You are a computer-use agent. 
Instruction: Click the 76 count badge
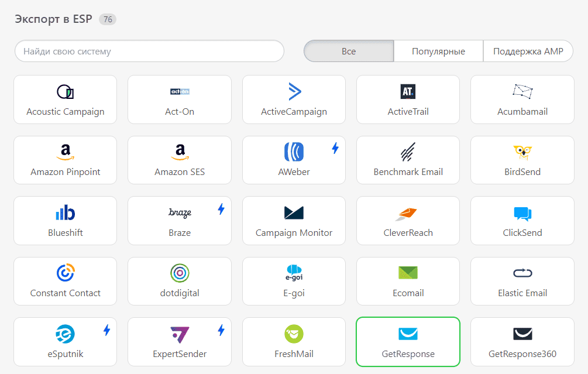point(108,19)
